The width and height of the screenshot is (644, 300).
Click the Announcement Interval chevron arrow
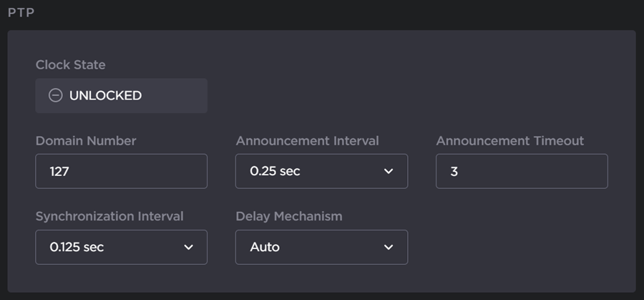coord(389,171)
